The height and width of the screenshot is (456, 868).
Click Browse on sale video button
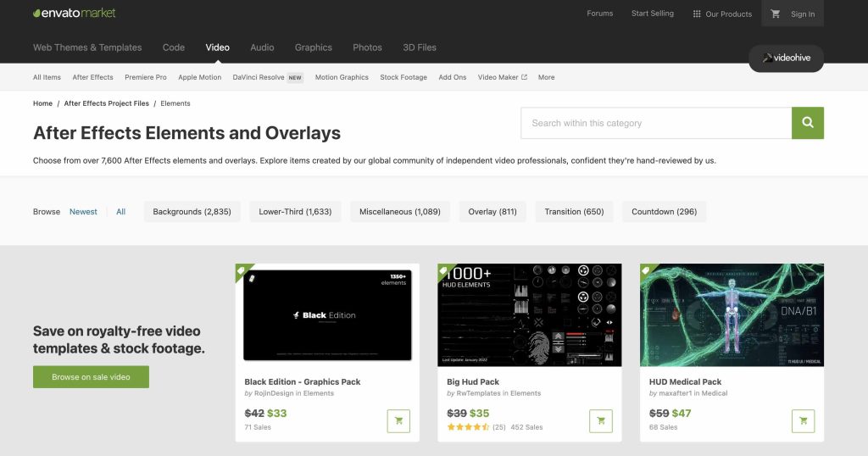click(x=91, y=377)
